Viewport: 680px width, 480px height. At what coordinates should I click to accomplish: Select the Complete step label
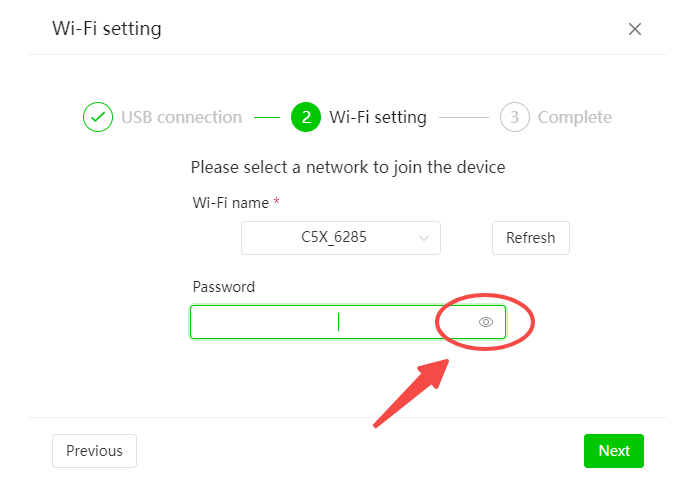point(574,117)
